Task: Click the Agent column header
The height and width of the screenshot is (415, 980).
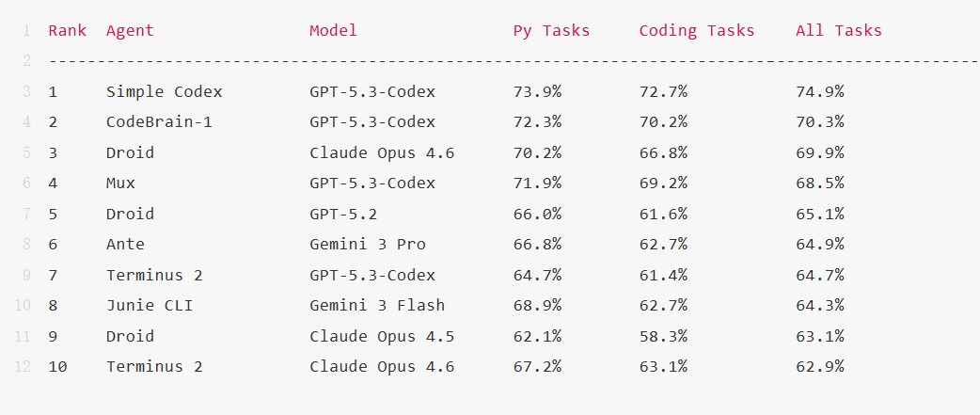Action: point(130,30)
